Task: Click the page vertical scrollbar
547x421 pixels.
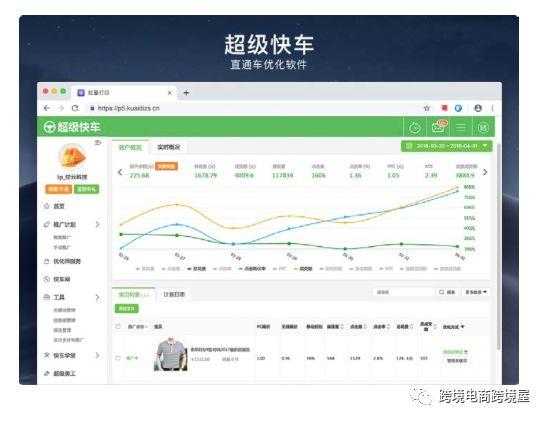Action: coord(499,246)
